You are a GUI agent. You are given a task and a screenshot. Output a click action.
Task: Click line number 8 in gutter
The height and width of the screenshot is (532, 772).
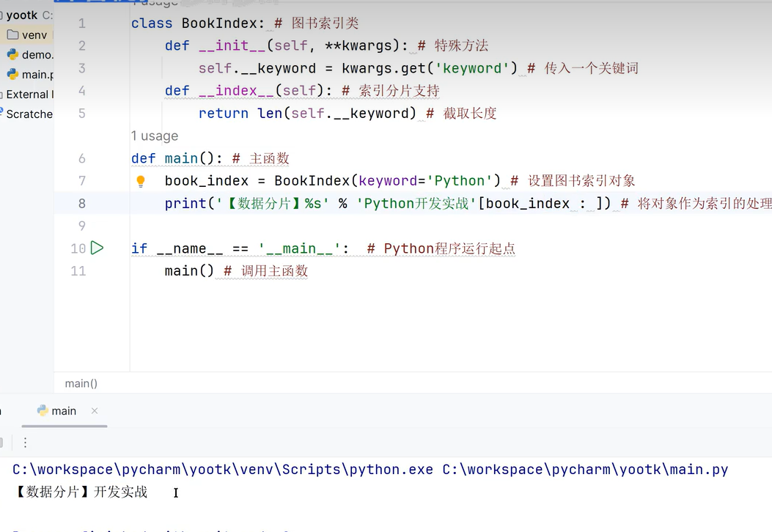(81, 203)
